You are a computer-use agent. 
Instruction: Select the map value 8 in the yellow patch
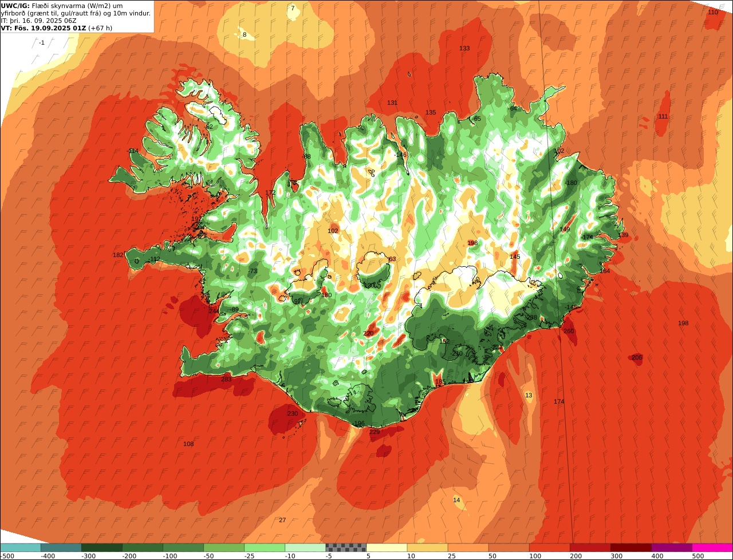point(245,34)
